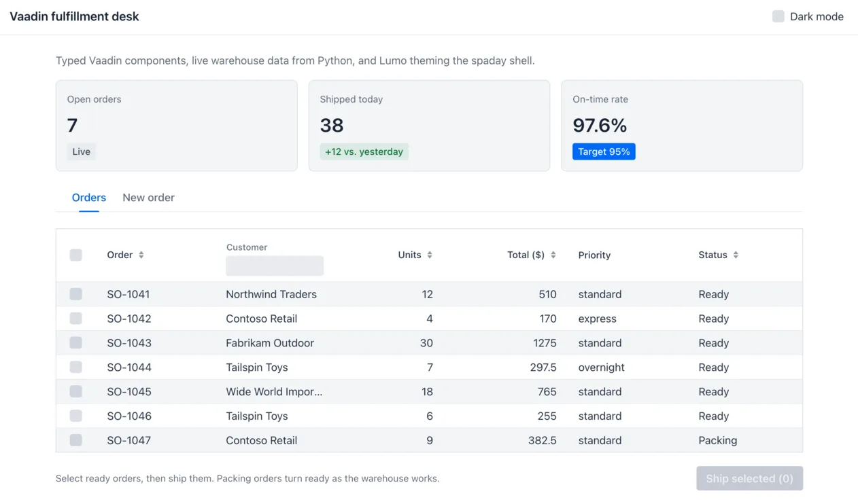The height and width of the screenshot is (504, 858).
Task: Click the 97.6% on-time rate value
Action: click(600, 125)
